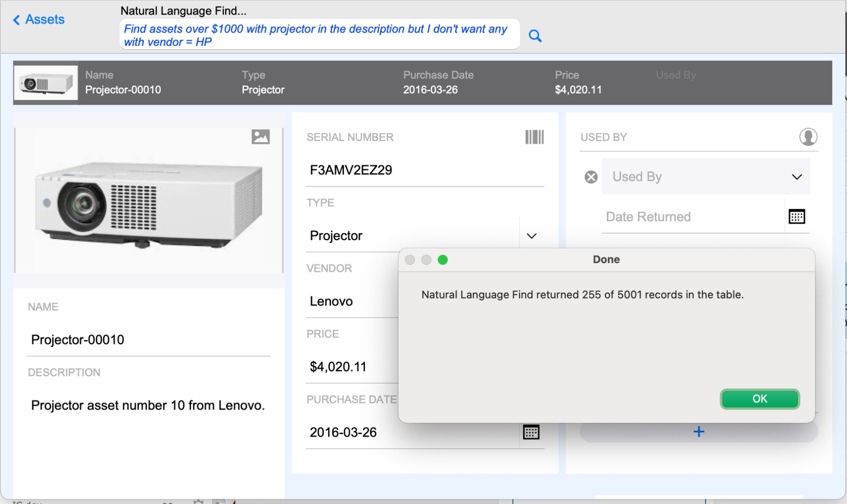Click the yellow traffic light on the Done dialog
This screenshot has height=504, width=847.
point(426,260)
